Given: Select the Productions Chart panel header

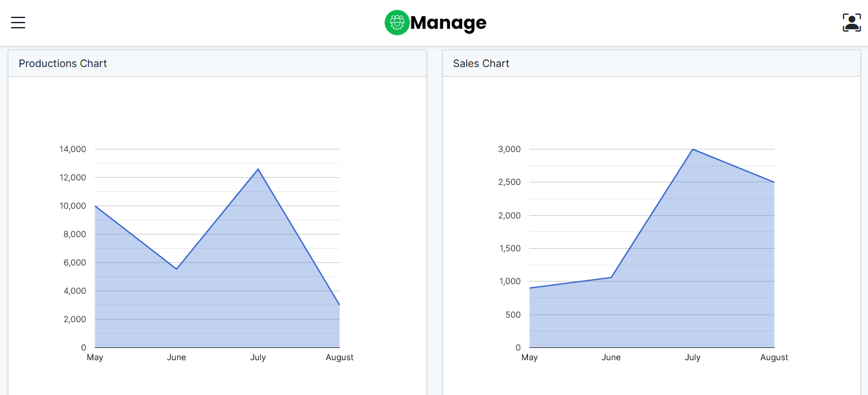Looking at the screenshot, I should pyautogui.click(x=62, y=63).
